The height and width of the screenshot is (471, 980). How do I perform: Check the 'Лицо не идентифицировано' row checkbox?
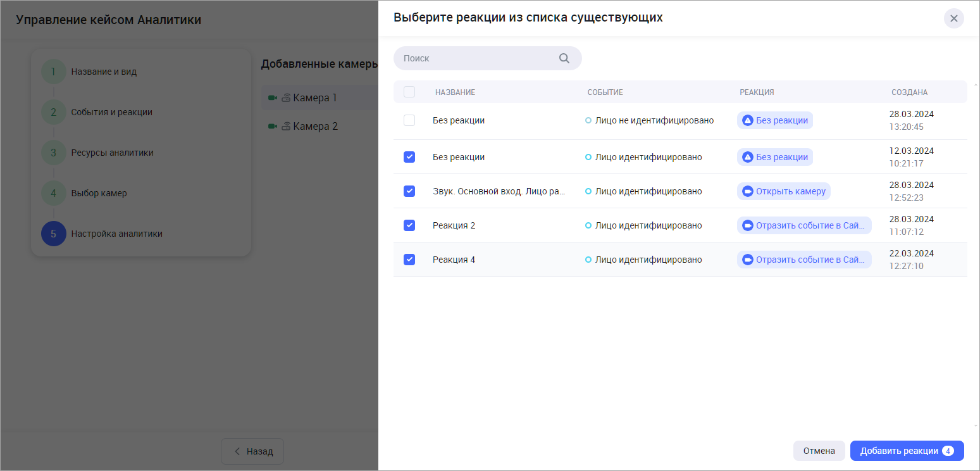pyautogui.click(x=409, y=120)
